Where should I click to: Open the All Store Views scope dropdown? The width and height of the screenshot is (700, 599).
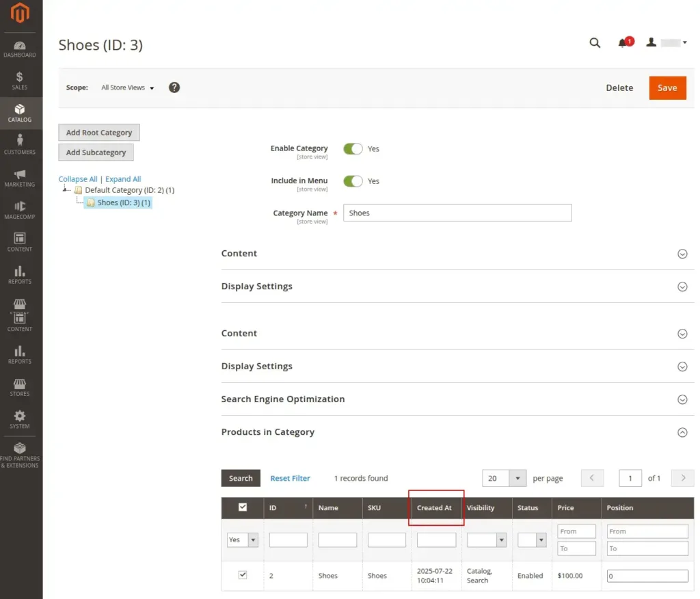[x=128, y=88]
